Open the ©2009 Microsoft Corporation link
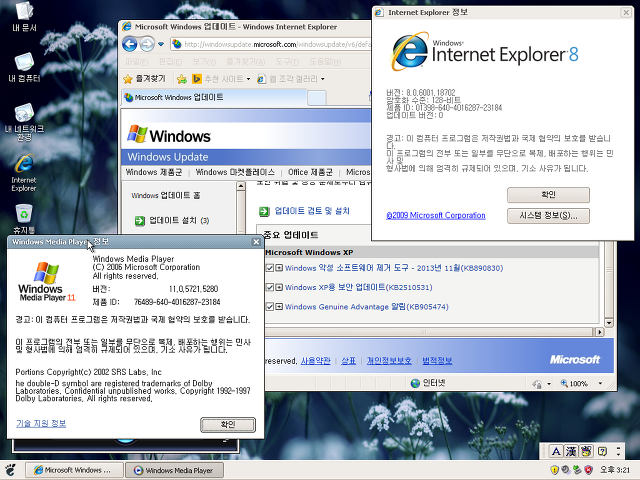This screenshot has width=640, height=480. point(436,216)
